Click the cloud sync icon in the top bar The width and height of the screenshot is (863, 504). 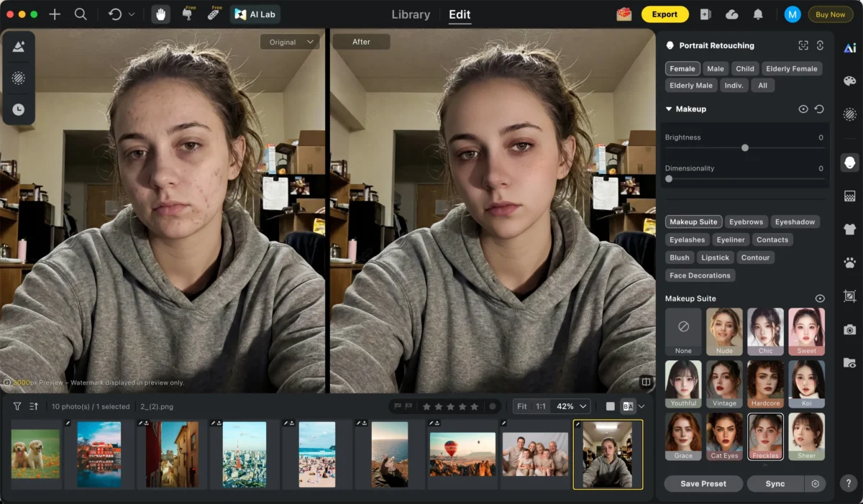[734, 14]
